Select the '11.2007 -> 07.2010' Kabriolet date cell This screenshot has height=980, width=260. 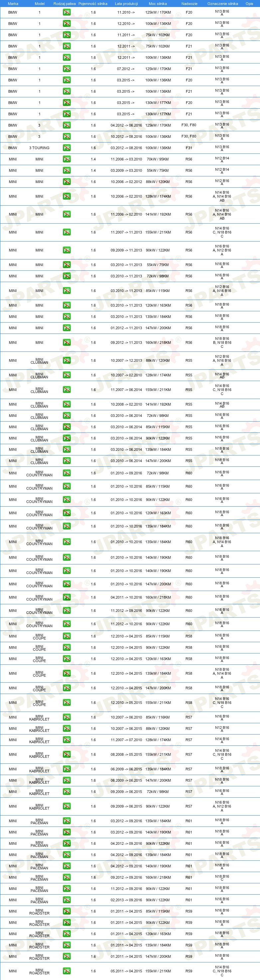126,740
